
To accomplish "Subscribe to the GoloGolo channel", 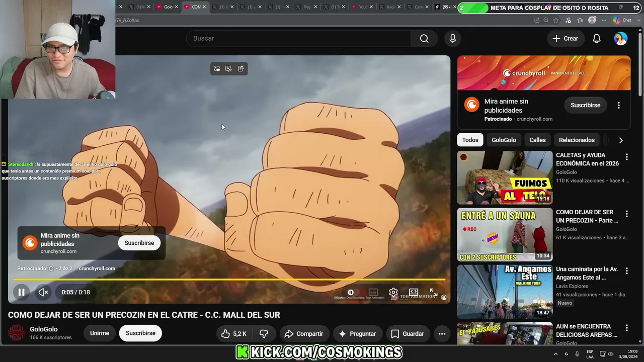I will point(140,333).
